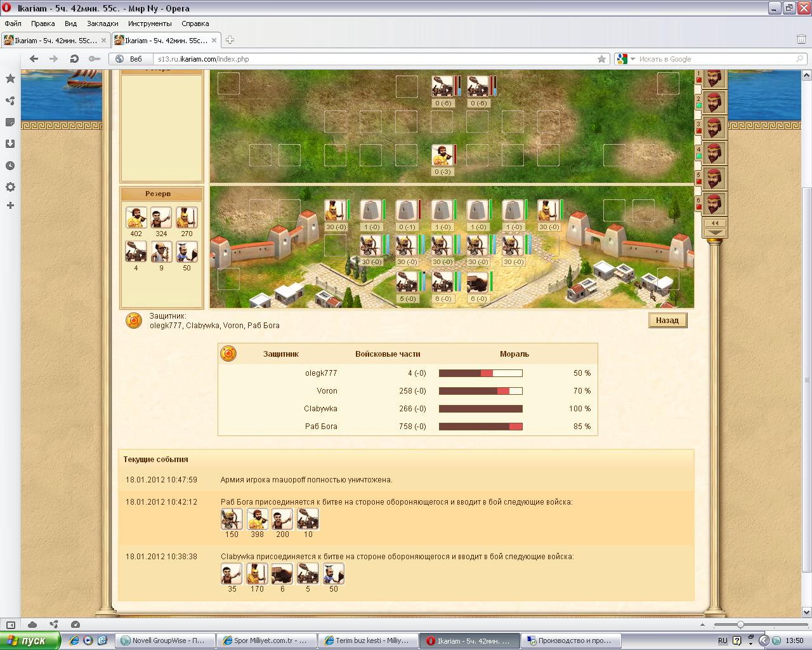
Task: Click attacker swordsman unit showing 0 (-3)
Action: (442, 155)
